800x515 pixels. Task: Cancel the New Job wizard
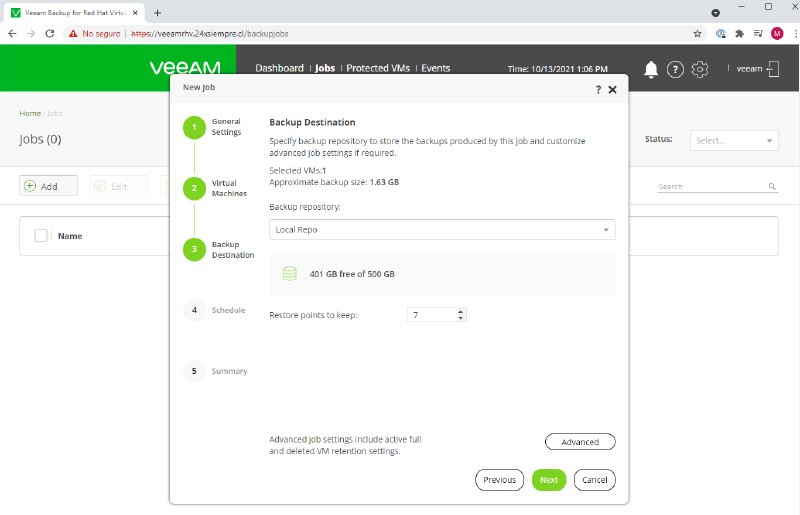coord(594,480)
